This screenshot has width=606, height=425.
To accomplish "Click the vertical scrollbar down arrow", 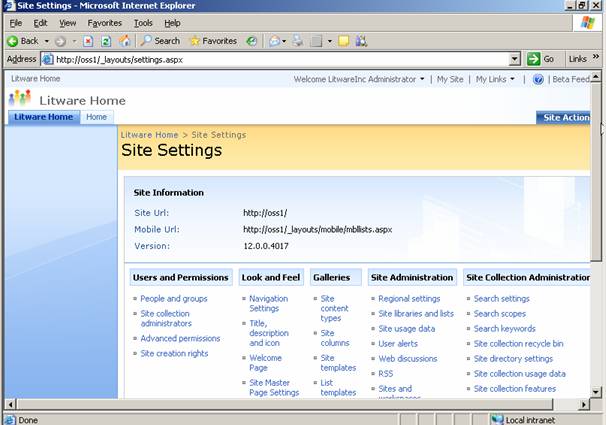I will click(x=596, y=392).
